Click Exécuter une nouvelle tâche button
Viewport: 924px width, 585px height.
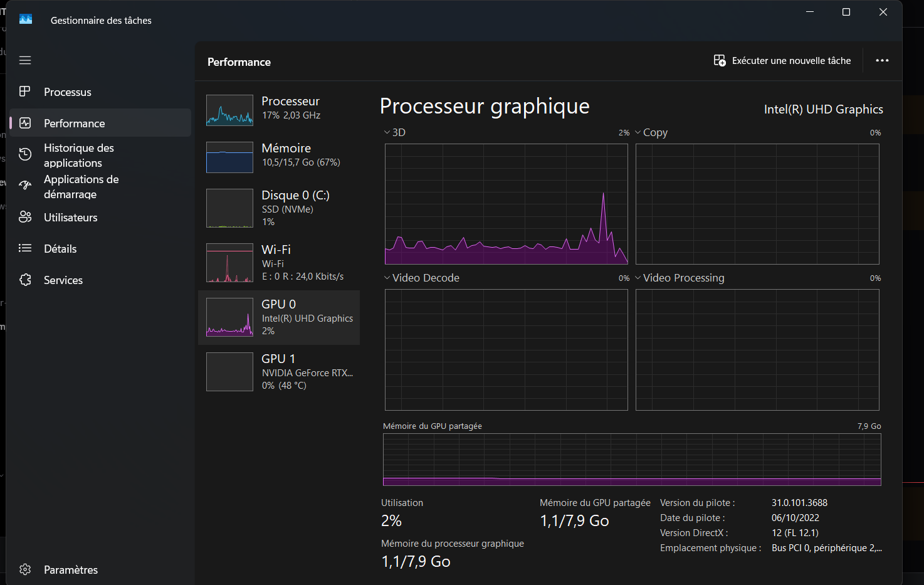click(x=782, y=61)
